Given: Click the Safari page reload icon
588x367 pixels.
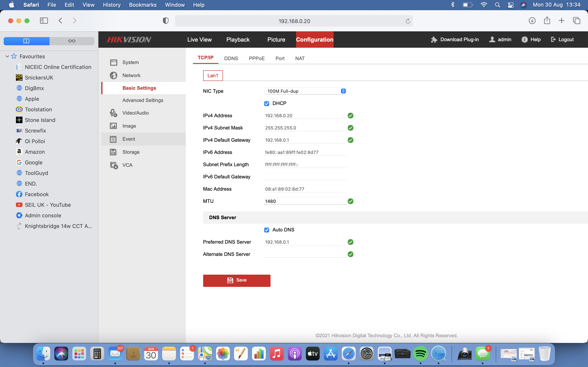Looking at the screenshot, I should pyautogui.click(x=408, y=21).
